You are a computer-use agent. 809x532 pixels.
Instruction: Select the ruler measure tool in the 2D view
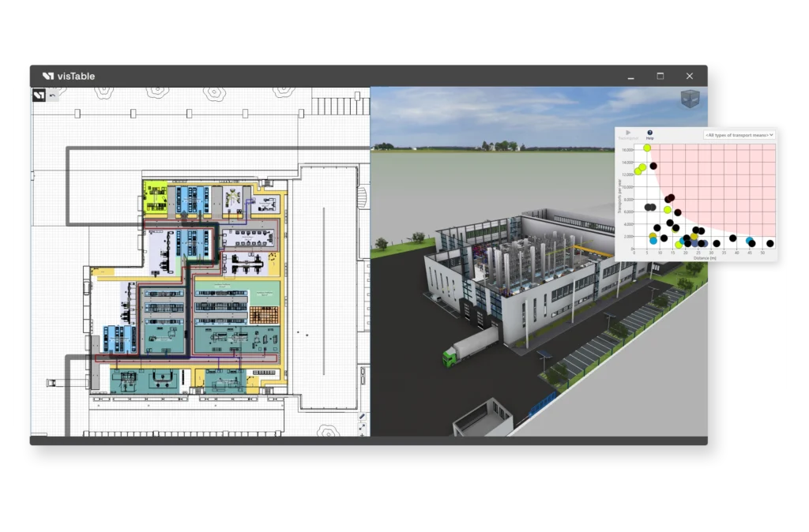tap(362, 417)
